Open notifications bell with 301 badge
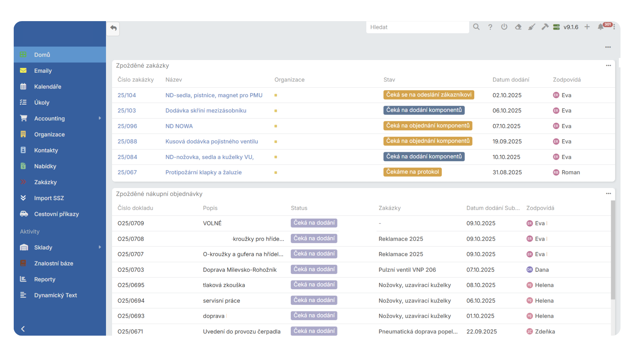Viewport: 644px width, 362px height. (601, 27)
